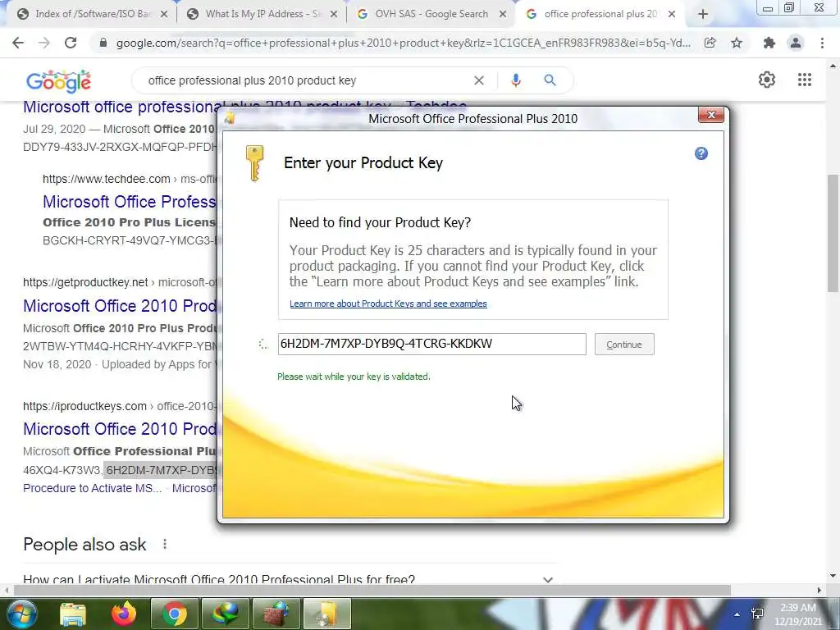The height and width of the screenshot is (630, 840).
Task: Open People also ask options menu
Action: click(x=164, y=545)
